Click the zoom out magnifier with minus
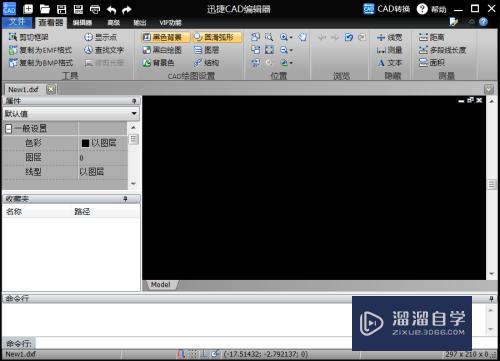500x361 pixels. coord(284,50)
